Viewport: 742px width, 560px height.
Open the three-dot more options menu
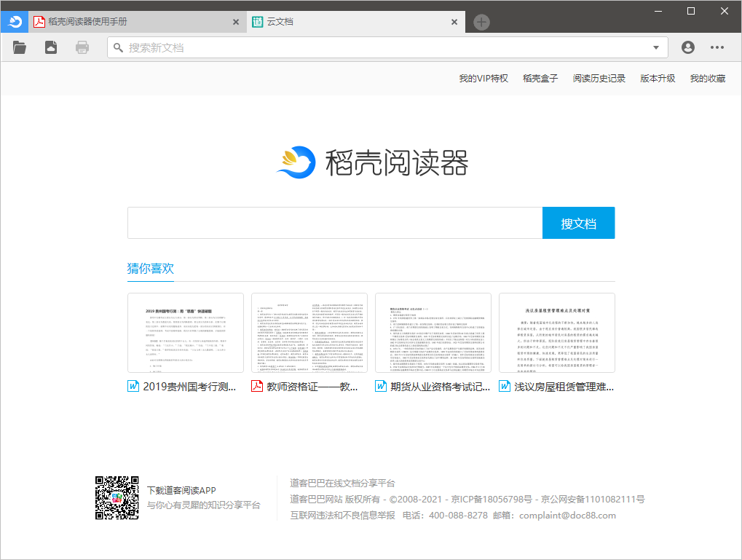tap(717, 47)
